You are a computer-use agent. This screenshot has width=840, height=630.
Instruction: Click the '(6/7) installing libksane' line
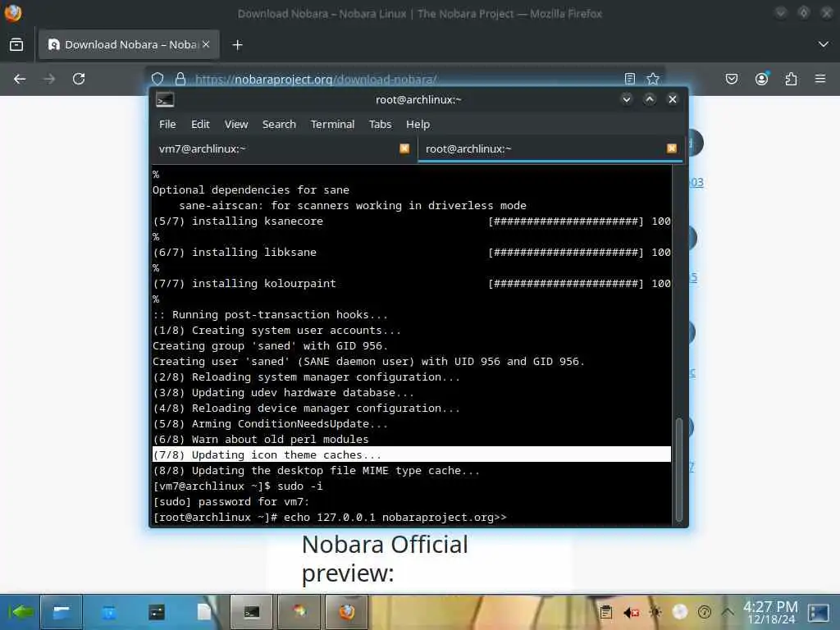point(412,253)
